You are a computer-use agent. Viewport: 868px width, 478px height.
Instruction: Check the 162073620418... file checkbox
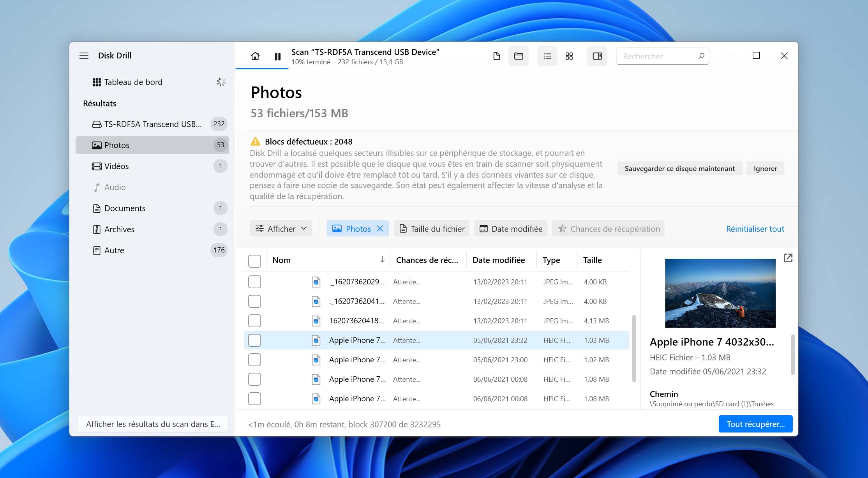(254, 321)
